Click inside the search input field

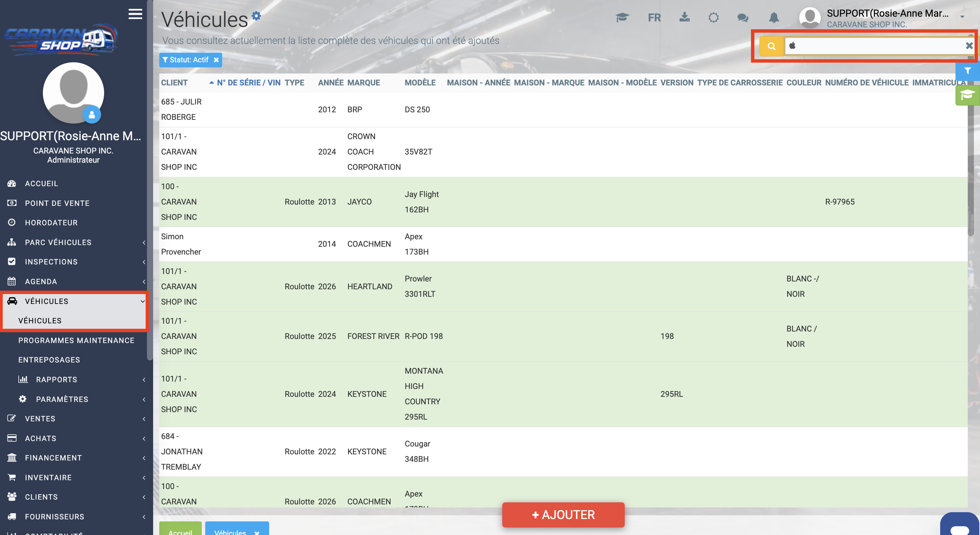(875, 46)
